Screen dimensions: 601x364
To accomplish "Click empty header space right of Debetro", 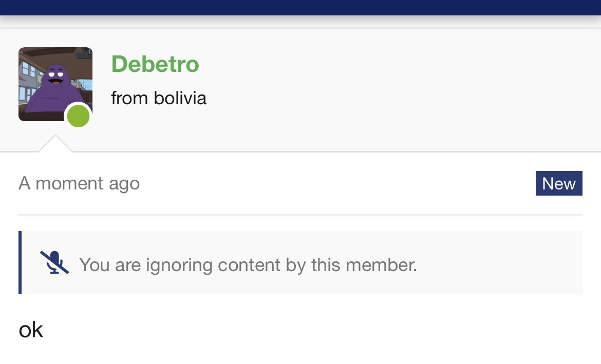I will pos(401,77).
